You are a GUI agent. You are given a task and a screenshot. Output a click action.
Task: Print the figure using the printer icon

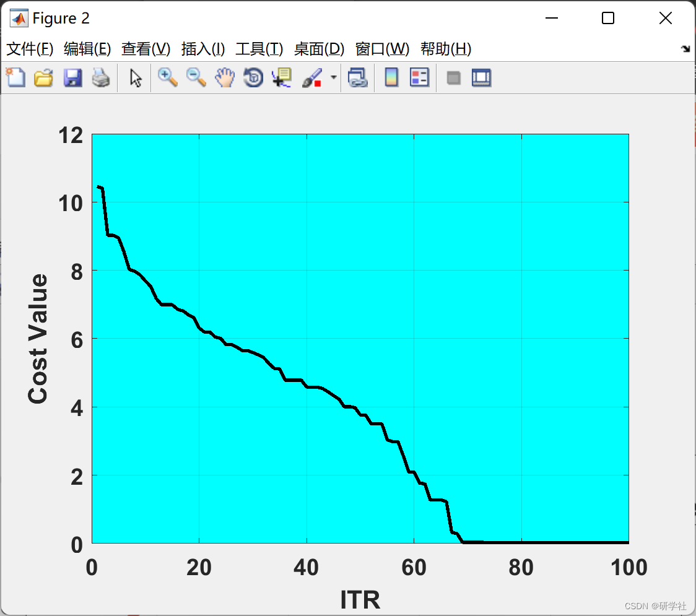click(101, 77)
